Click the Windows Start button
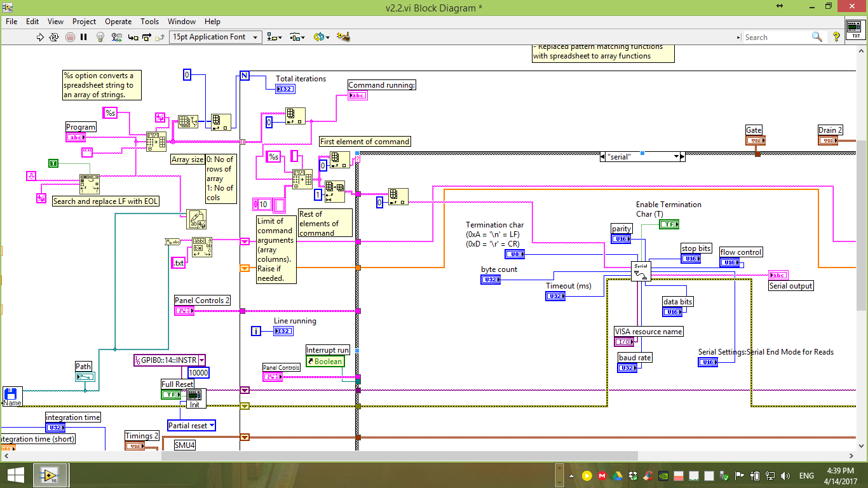 pos(16,475)
